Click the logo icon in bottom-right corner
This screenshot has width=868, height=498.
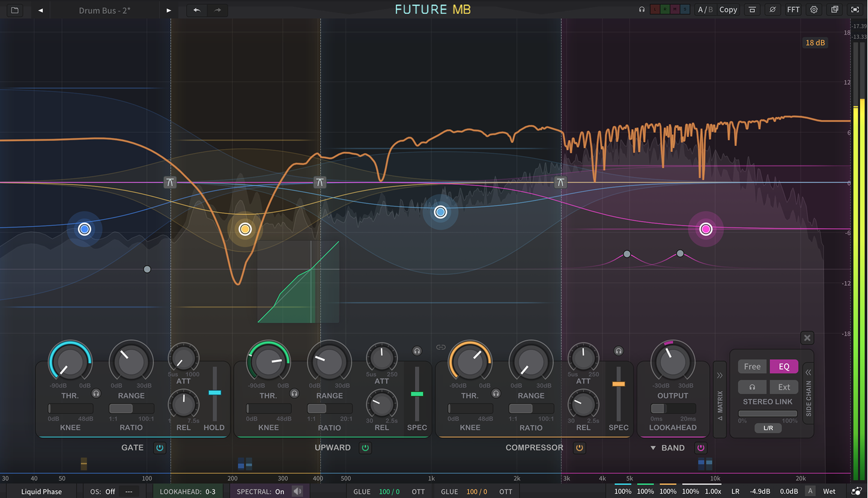click(x=856, y=491)
